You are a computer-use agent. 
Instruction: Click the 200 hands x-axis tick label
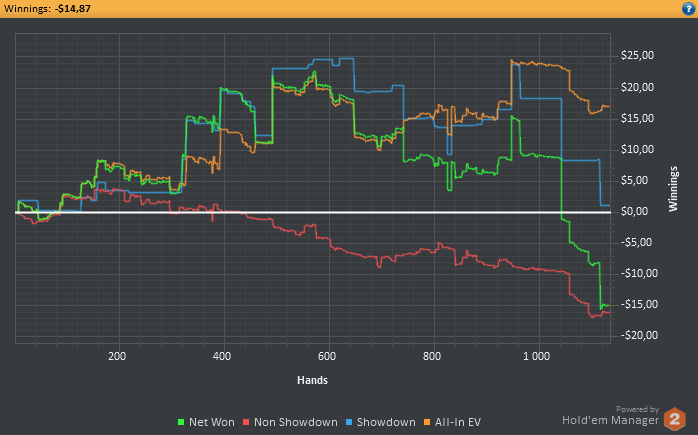117,356
